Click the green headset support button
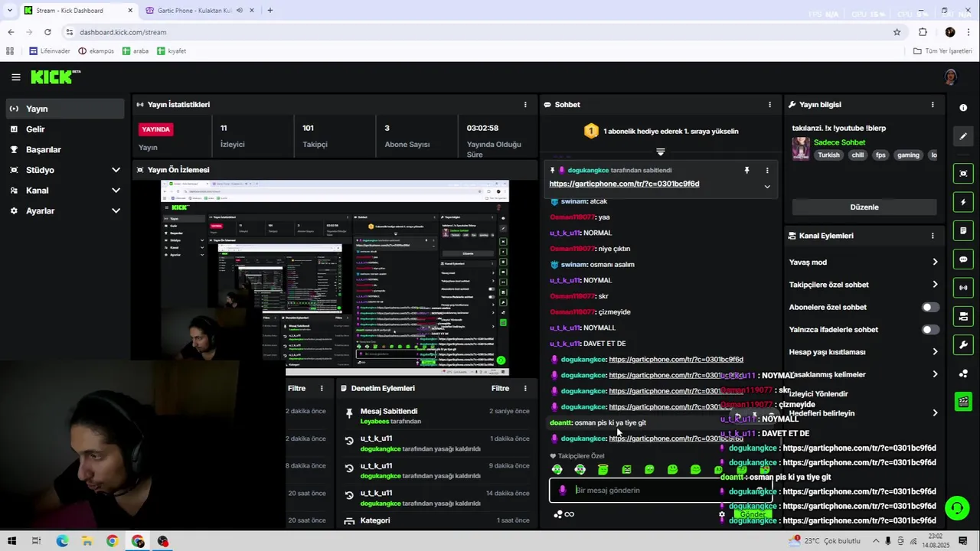 [956, 507]
